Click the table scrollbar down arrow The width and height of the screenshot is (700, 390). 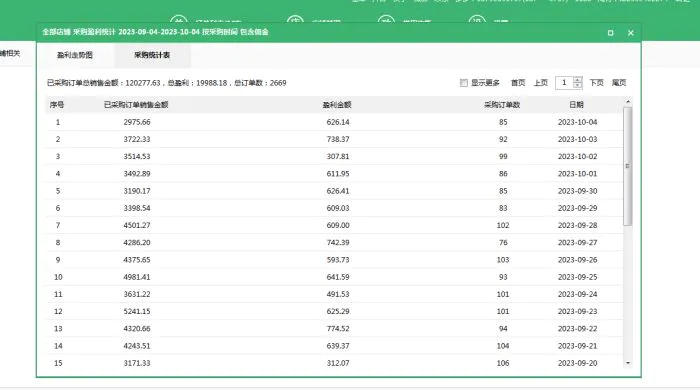click(628, 363)
